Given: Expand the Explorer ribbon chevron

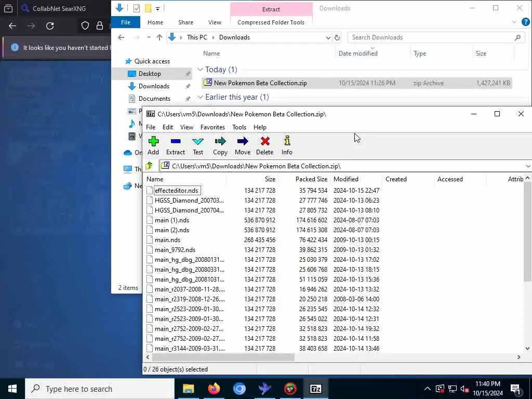Looking at the screenshot, I should [x=514, y=22].
